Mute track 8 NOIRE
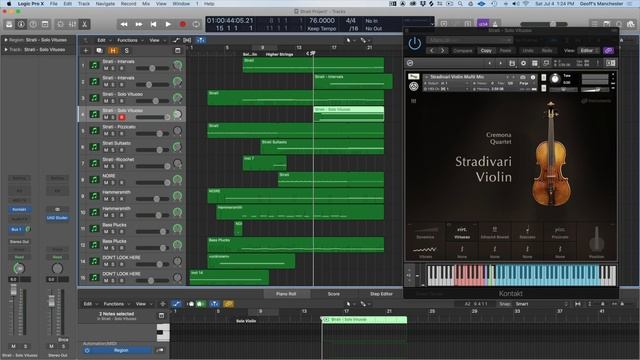640x360 pixels. [106, 182]
